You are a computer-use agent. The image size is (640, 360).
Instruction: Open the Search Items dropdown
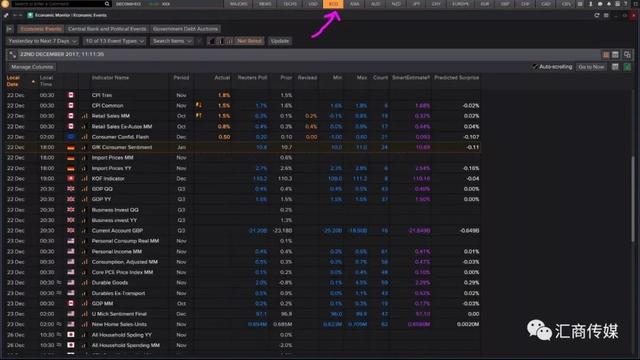click(x=172, y=41)
